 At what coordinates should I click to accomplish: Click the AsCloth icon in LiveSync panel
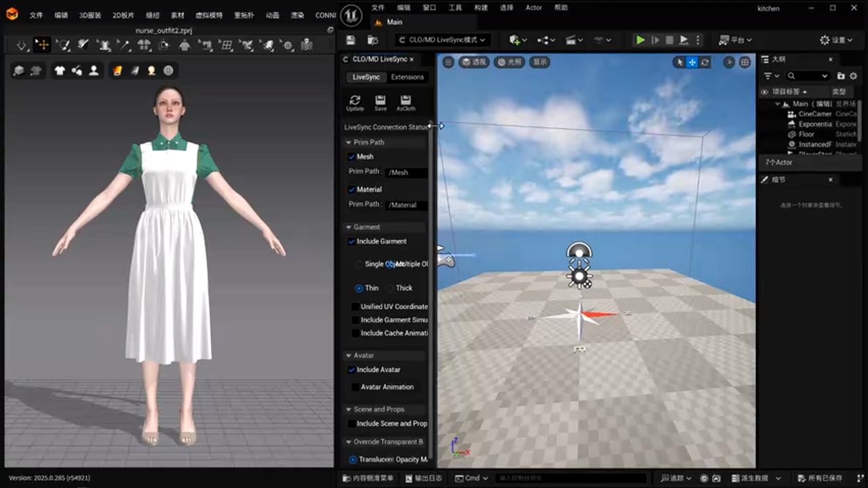click(x=406, y=100)
